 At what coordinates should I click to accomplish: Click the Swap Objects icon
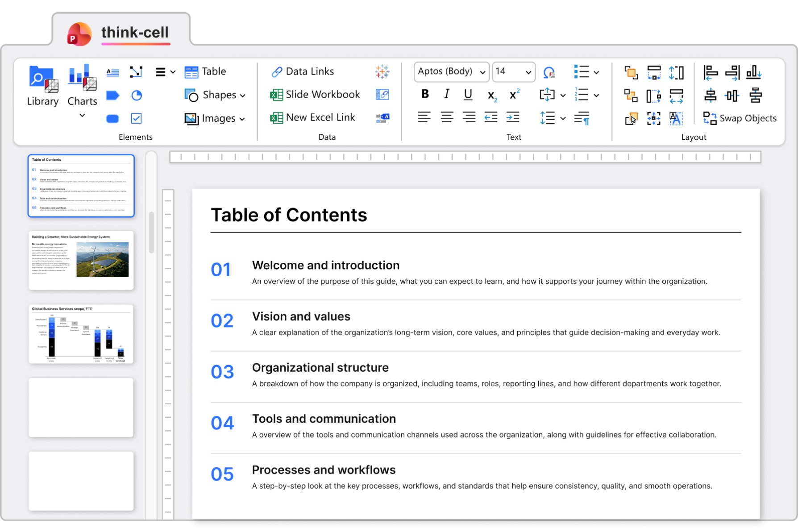[x=740, y=118]
